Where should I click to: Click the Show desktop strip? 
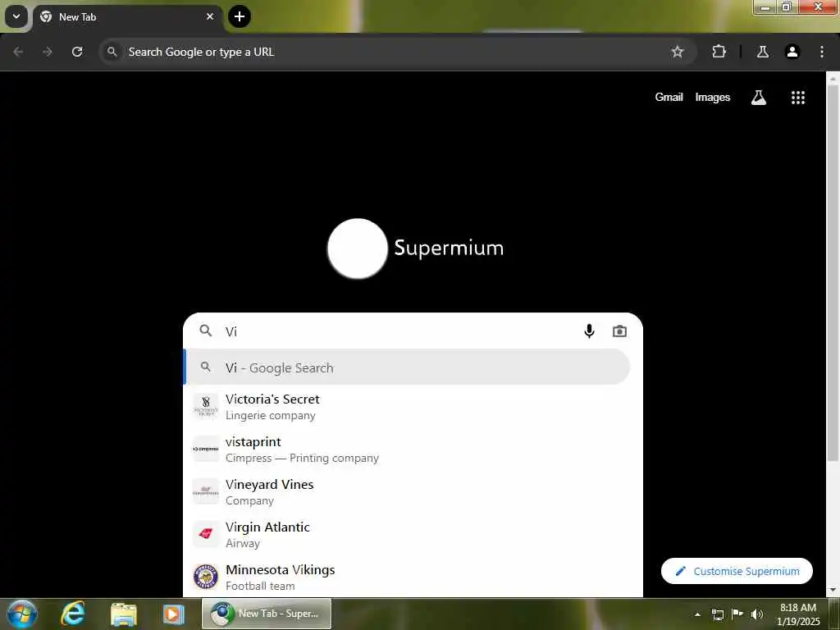point(834,614)
